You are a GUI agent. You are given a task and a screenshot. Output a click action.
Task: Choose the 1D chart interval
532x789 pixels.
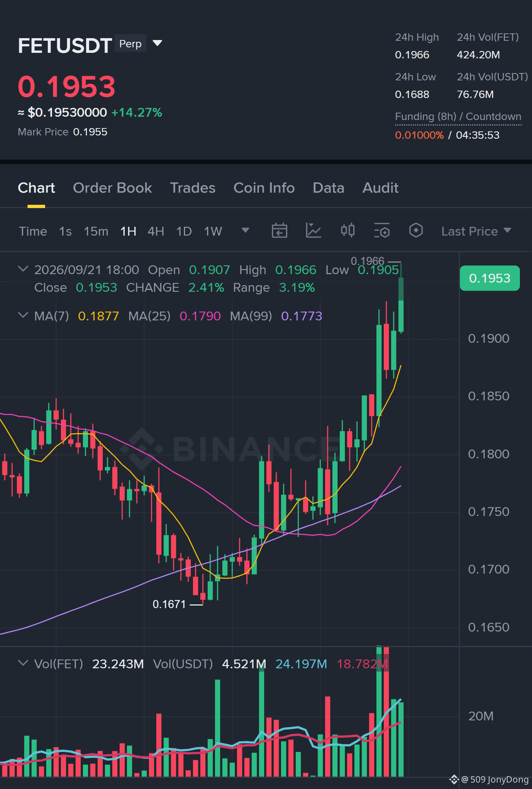pyautogui.click(x=184, y=231)
